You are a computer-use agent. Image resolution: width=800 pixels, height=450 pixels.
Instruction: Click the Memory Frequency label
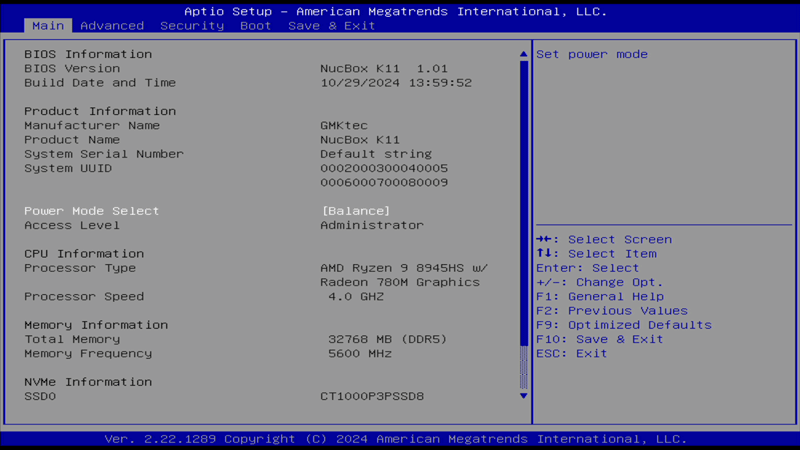point(88,354)
